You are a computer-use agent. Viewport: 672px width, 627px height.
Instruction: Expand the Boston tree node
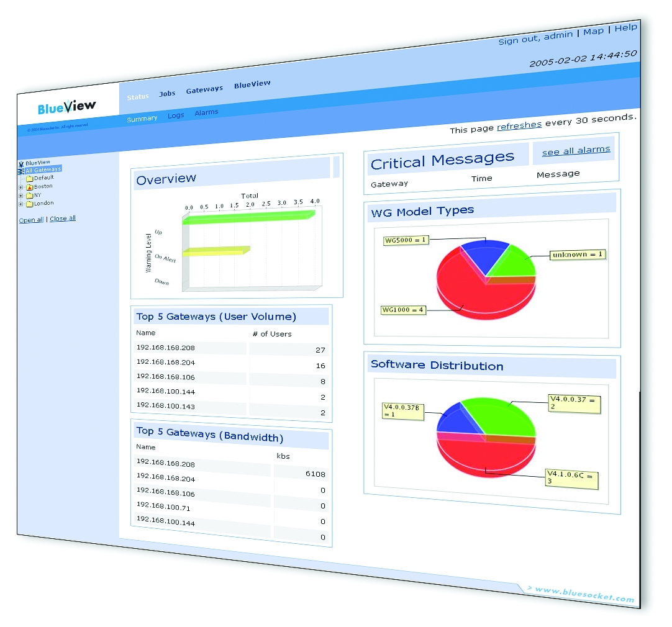[x=20, y=187]
